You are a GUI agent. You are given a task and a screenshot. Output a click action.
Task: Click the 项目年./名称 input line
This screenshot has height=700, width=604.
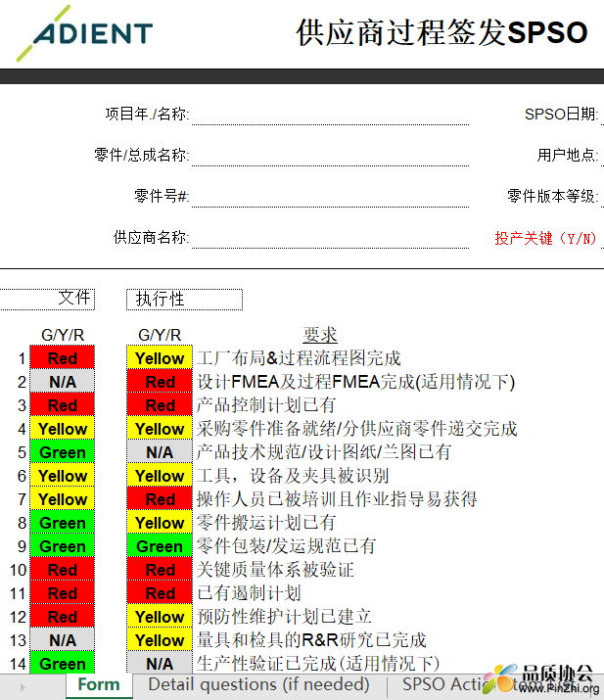tap(330, 116)
